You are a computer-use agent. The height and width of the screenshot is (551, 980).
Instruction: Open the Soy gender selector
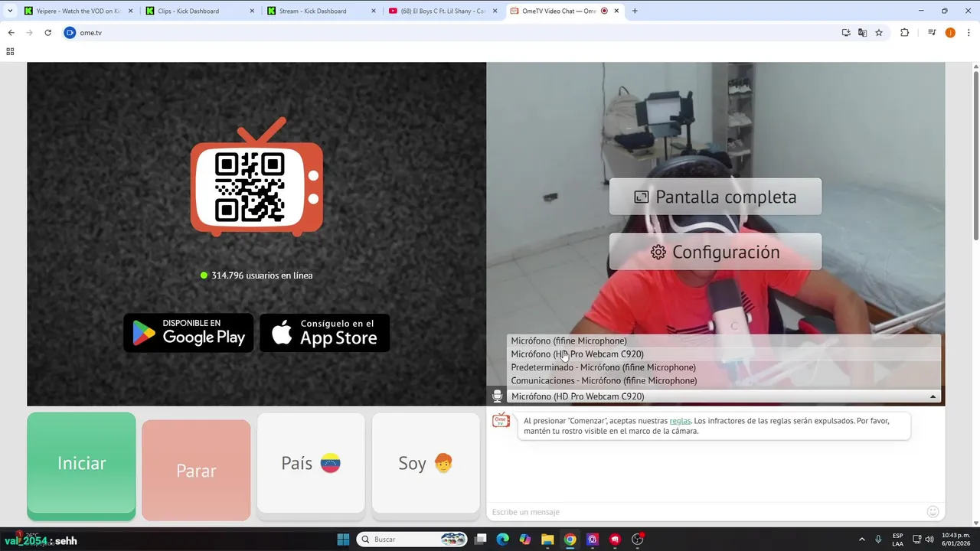click(426, 463)
